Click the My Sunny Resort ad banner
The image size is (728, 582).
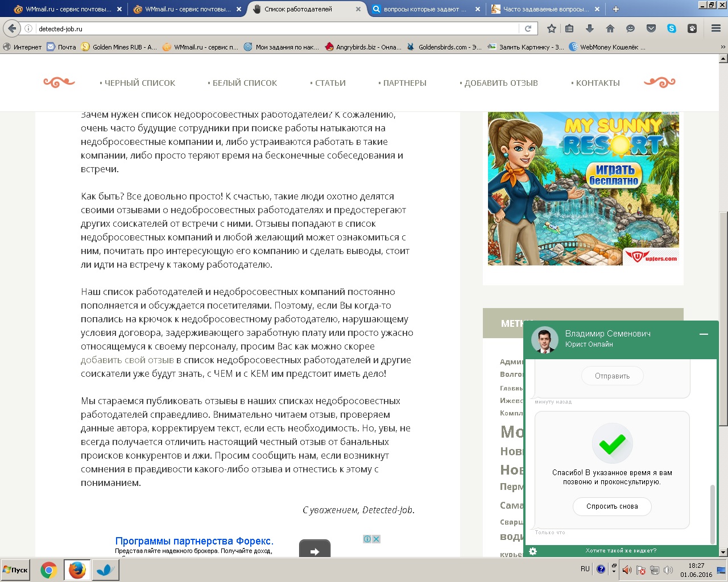point(584,188)
